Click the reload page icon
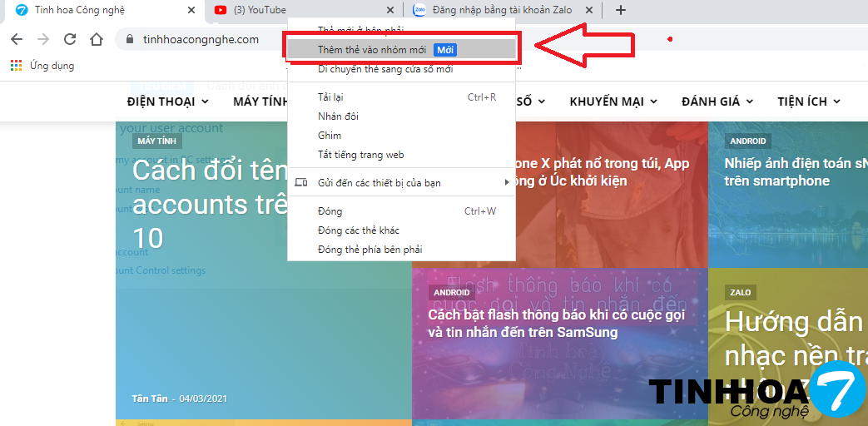868x426 pixels. [x=70, y=39]
